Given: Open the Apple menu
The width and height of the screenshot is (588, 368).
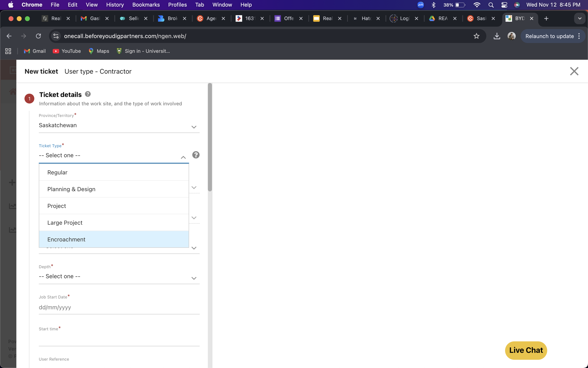Looking at the screenshot, I should point(11,5).
